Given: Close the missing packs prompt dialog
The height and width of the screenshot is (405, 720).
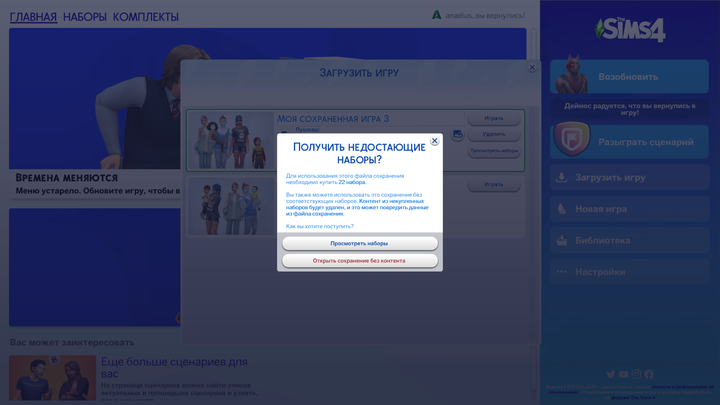Looking at the screenshot, I should pos(434,141).
